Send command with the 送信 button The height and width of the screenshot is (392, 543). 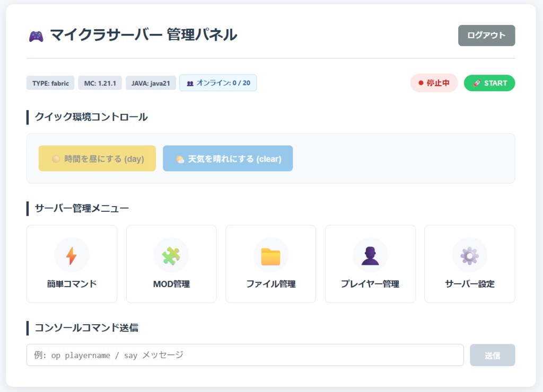point(492,355)
